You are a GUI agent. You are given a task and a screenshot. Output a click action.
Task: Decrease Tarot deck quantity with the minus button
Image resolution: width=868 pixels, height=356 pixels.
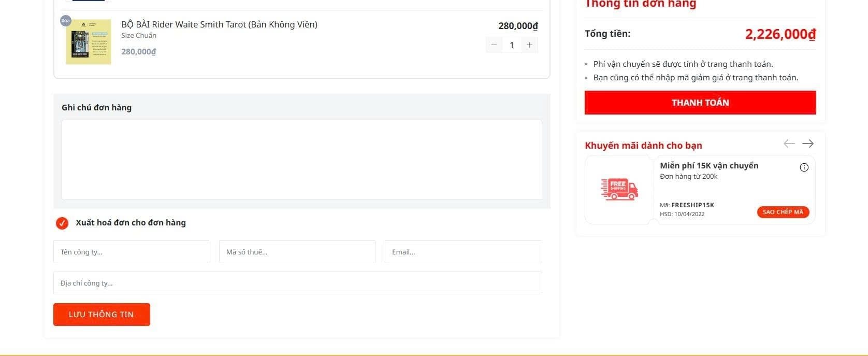[x=494, y=45]
